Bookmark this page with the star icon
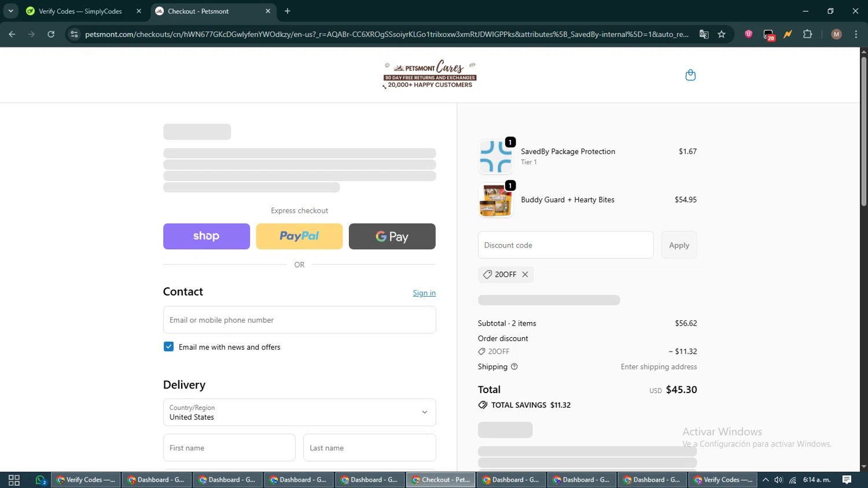The image size is (868, 488). coord(722,34)
